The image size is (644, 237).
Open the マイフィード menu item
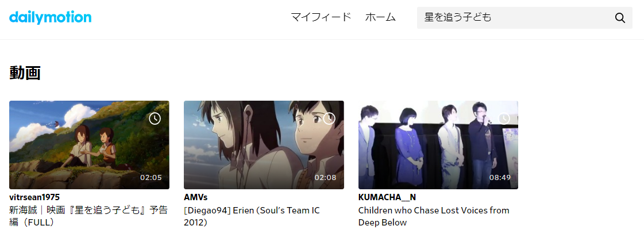coord(321,17)
